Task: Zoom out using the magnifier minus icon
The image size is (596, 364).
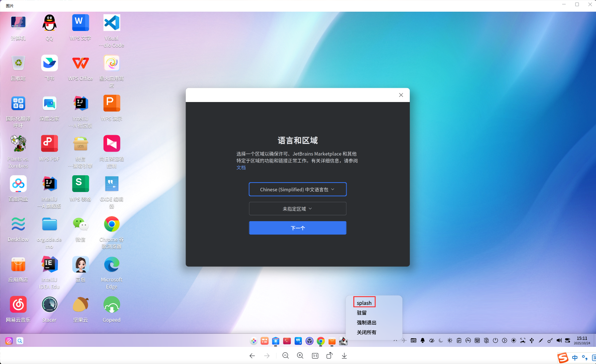Action: pos(286,356)
